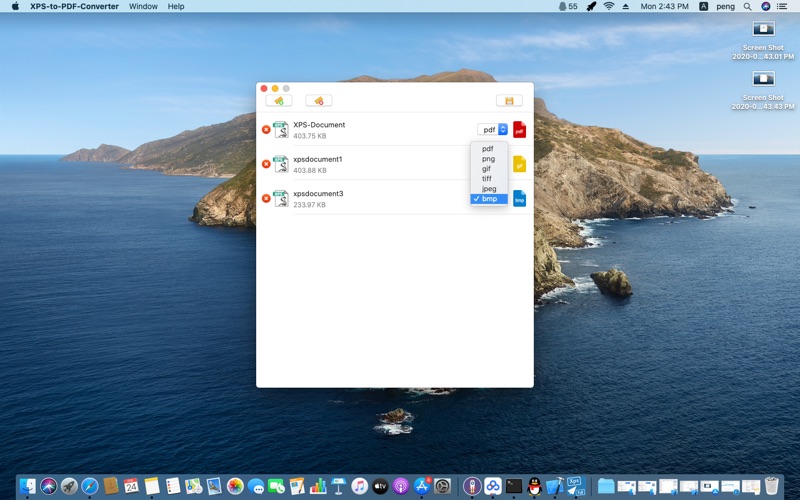The image size is (800, 500).
Task: Click the XPS file icon beside XPS-Document
Action: click(281, 130)
